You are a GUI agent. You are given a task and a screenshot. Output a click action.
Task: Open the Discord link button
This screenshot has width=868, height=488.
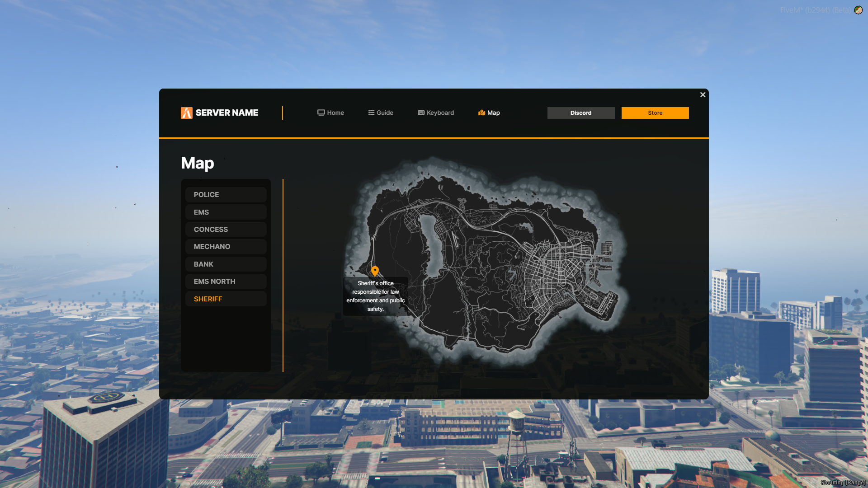(x=580, y=113)
